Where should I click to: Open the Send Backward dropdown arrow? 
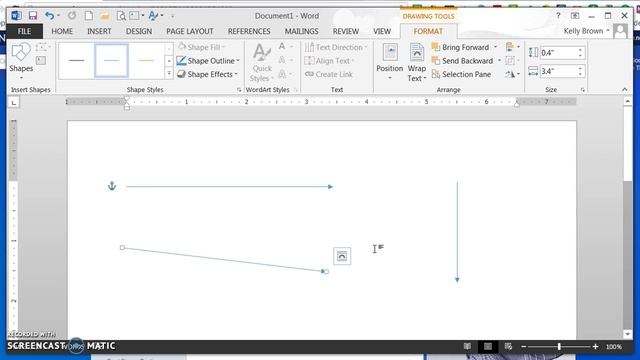click(x=499, y=61)
